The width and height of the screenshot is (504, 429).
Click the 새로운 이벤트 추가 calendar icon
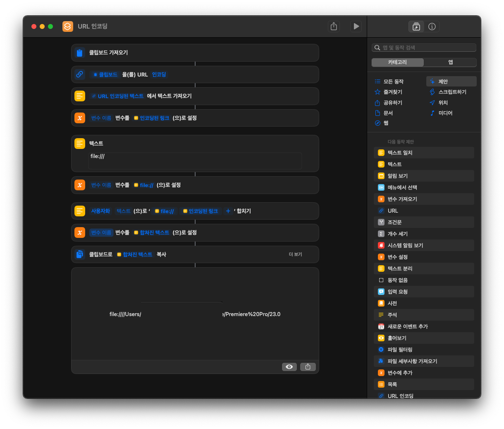coord(381,326)
